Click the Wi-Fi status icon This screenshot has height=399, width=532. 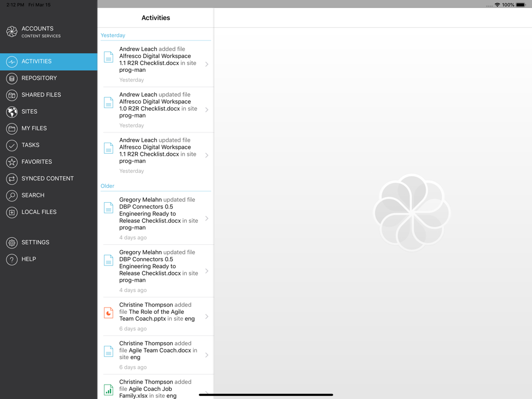tap(497, 5)
